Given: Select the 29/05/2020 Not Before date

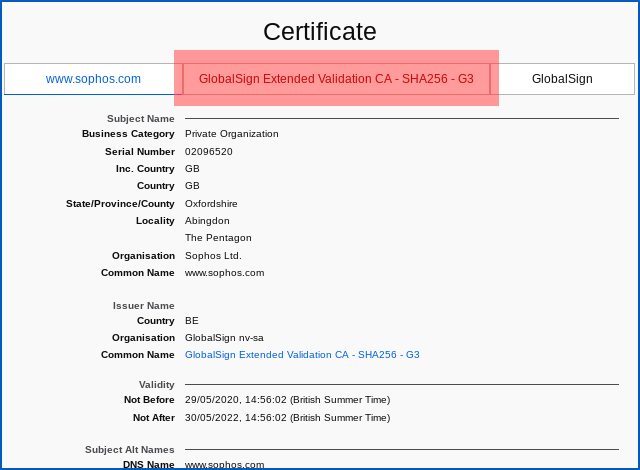Looking at the screenshot, I should (x=287, y=400).
